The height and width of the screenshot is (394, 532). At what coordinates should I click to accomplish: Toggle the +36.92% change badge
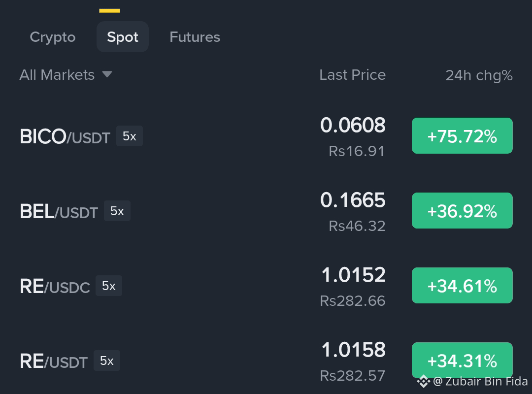click(x=462, y=210)
